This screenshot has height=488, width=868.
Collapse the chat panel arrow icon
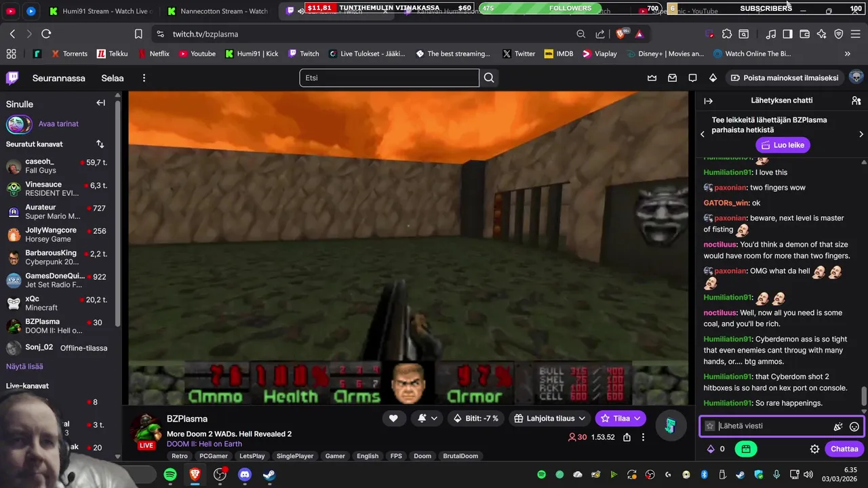click(x=708, y=100)
